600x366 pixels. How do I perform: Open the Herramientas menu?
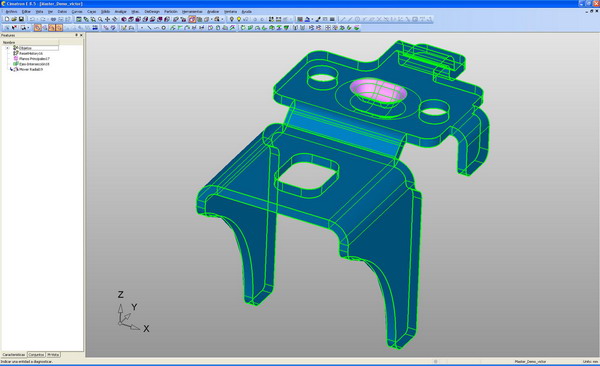pyautogui.click(x=192, y=11)
